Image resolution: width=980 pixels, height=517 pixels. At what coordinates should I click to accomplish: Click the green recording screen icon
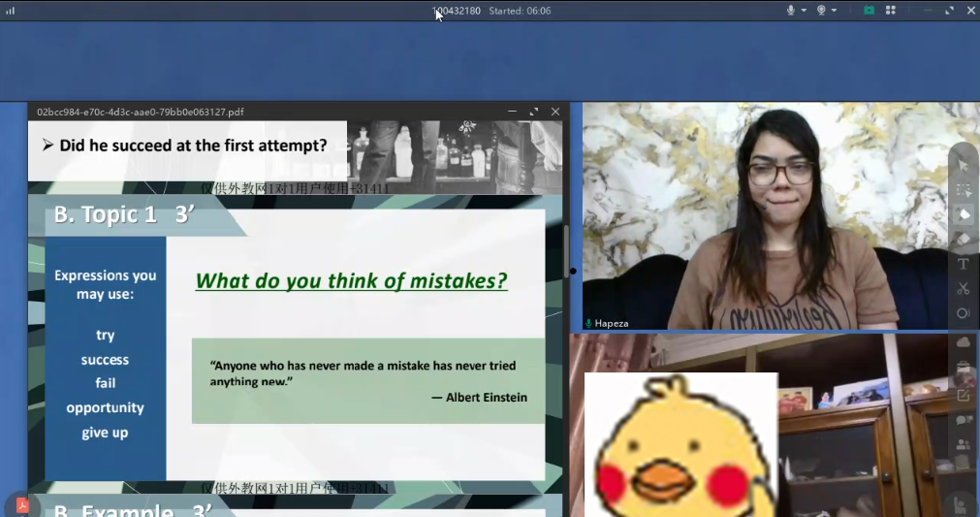869,10
